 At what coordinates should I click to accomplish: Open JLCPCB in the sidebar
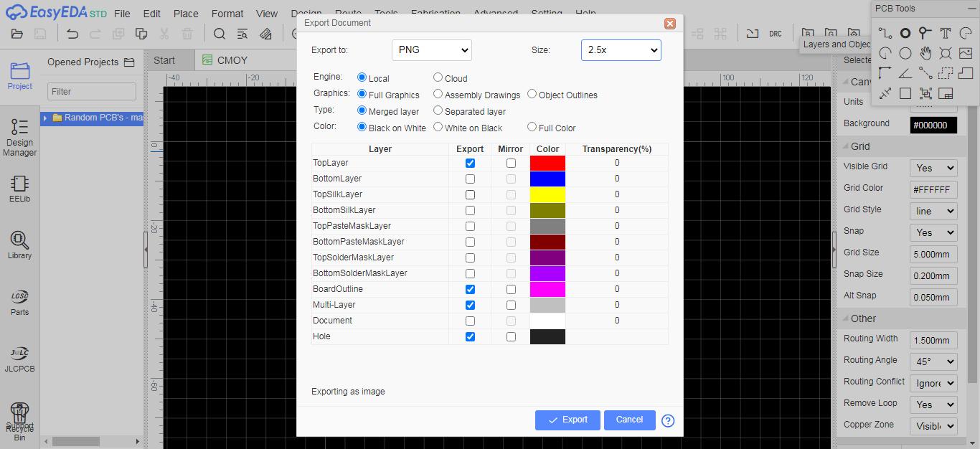click(20, 359)
